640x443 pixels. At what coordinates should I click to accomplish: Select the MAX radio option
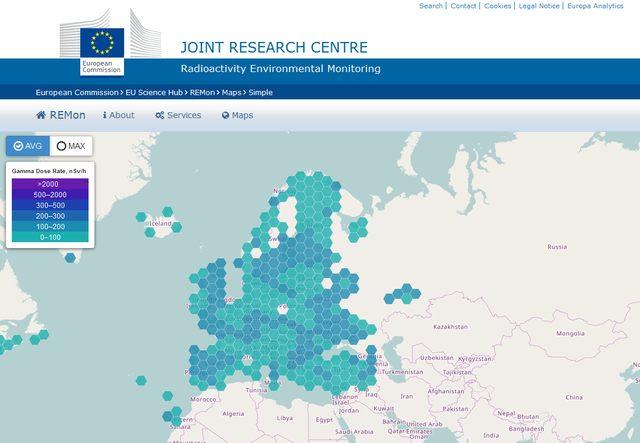pyautogui.click(x=71, y=146)
